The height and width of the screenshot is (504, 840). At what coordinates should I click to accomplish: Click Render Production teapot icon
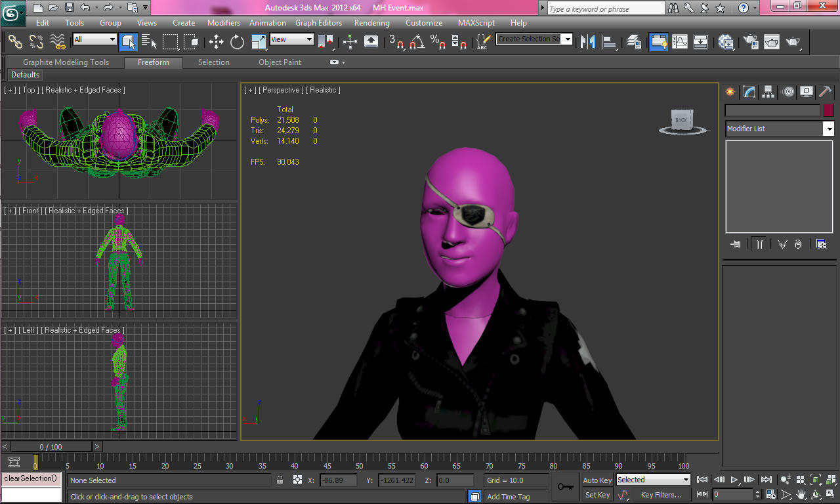(x=793, y=42)
